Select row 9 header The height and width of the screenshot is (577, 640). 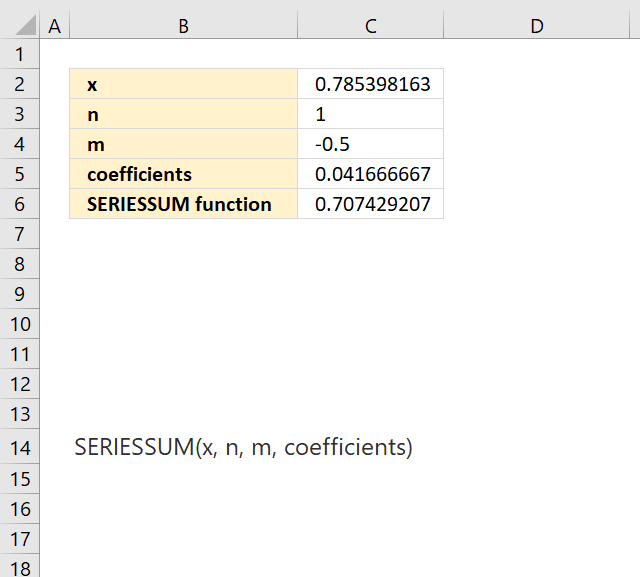[20, 294]
